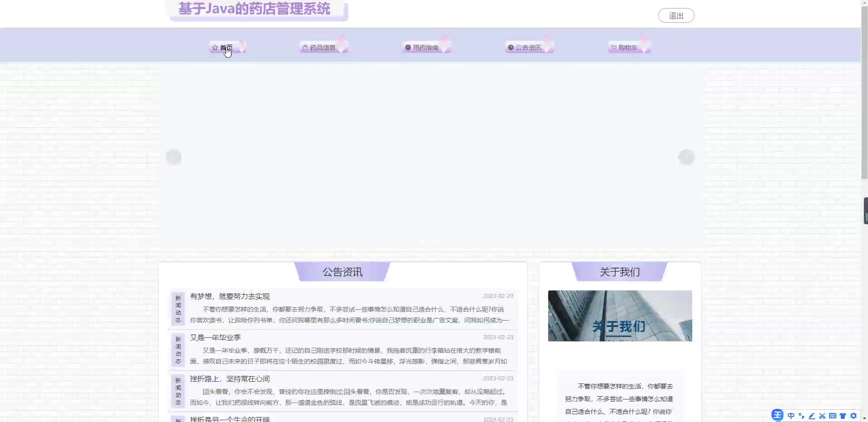Open the 购物车 shopping cart page

coord(627,48)
